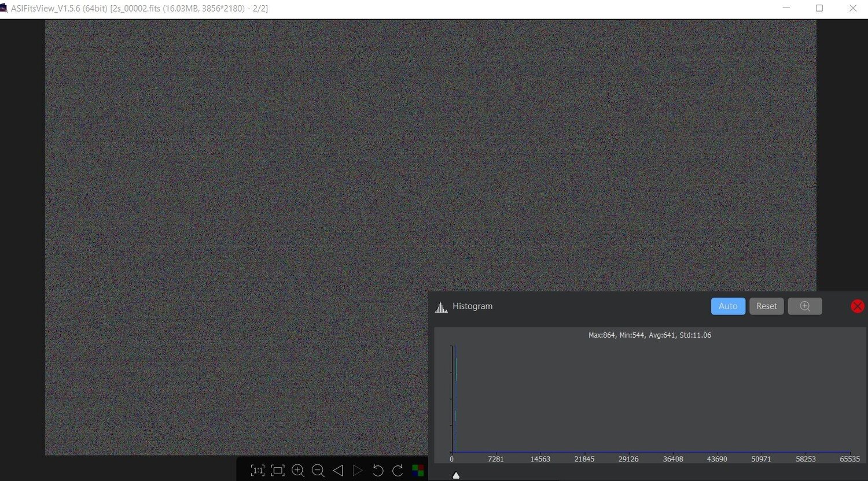Click the white histogram black-point slider handle
This screenshot has height=481, width=868.
[x=456, y=475]
